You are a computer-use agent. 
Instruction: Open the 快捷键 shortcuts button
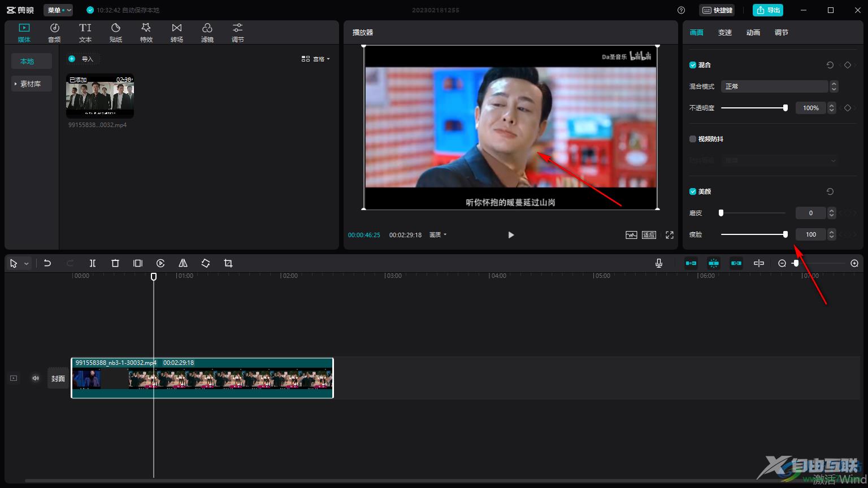click(717, 10)
